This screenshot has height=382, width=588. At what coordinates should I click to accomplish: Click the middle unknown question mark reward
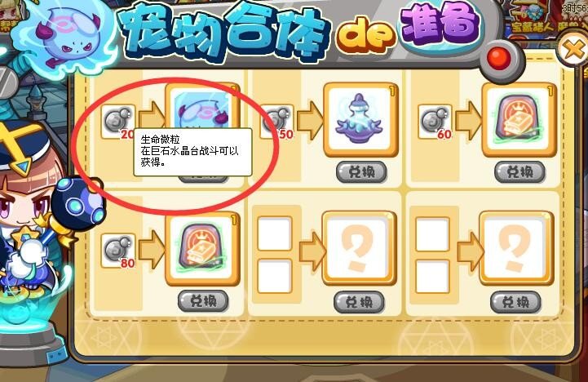(x=360, y=248)
